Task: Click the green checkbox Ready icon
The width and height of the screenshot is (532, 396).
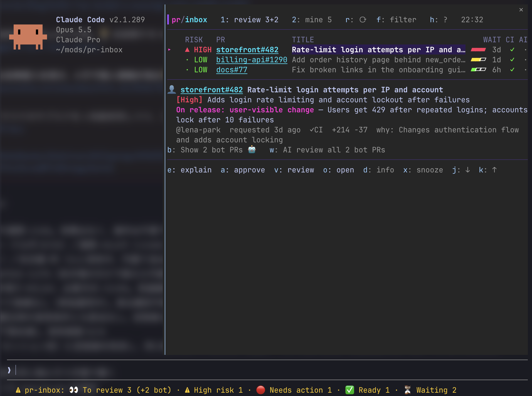Action: (350, 390)
